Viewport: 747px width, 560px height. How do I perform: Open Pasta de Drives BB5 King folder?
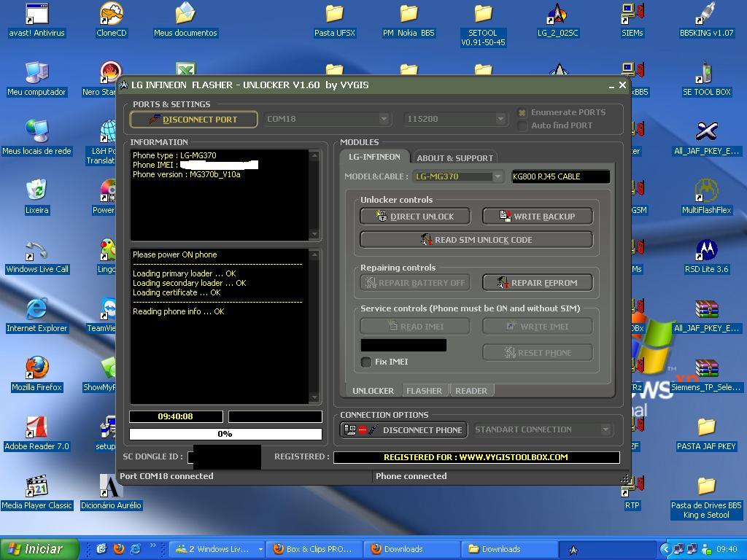tap(706, 497)
